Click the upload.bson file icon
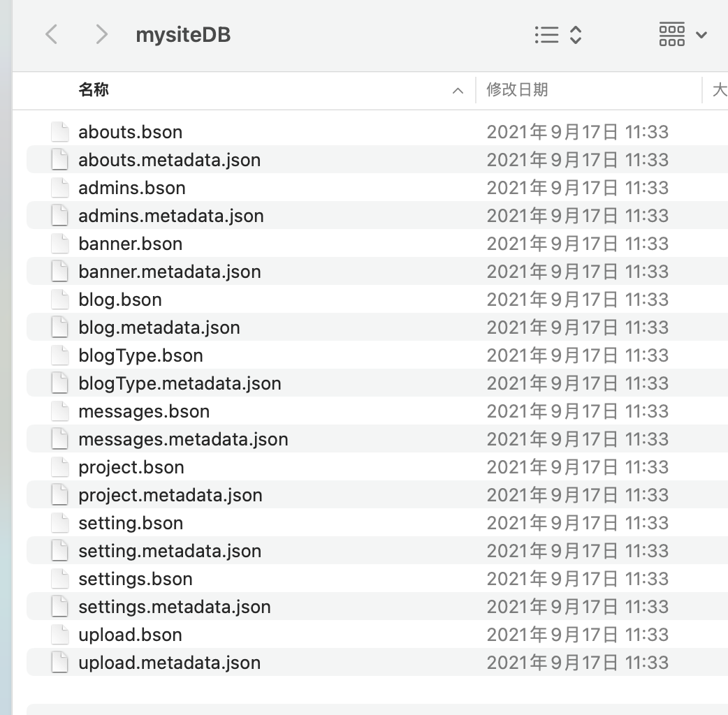The image size is (728, 715). point(60,635)
